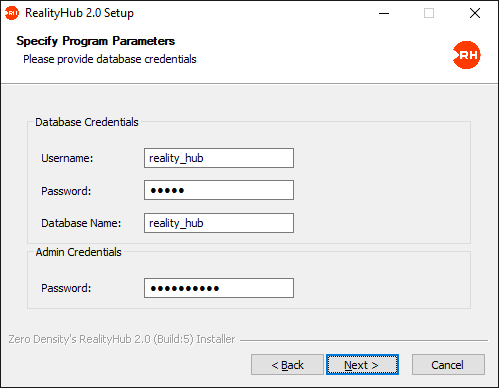Click the "Database Credentials" group heading
Screen dimensions: 499x388
coord(87,122)
